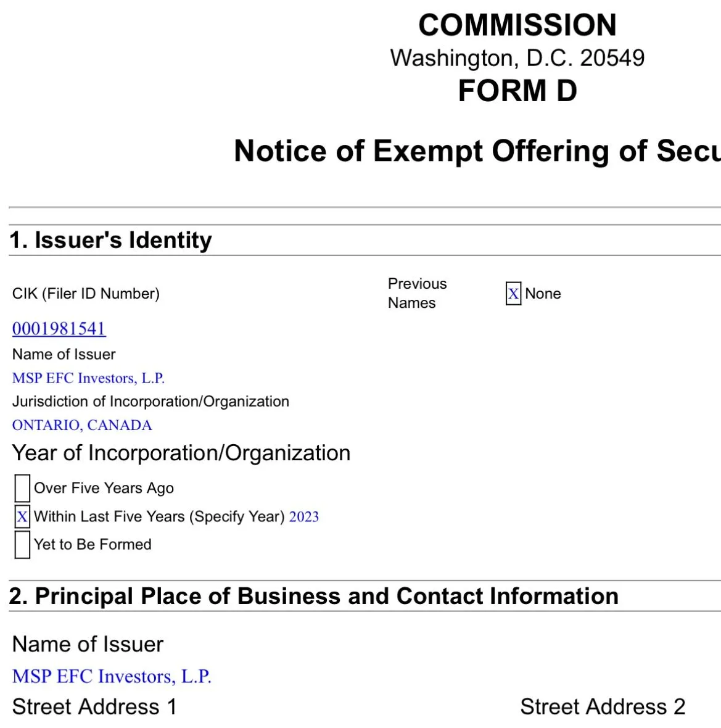Click the Principal Place of Business section header
The width and height of the screenshot is (721, 728).
(314, 596)
